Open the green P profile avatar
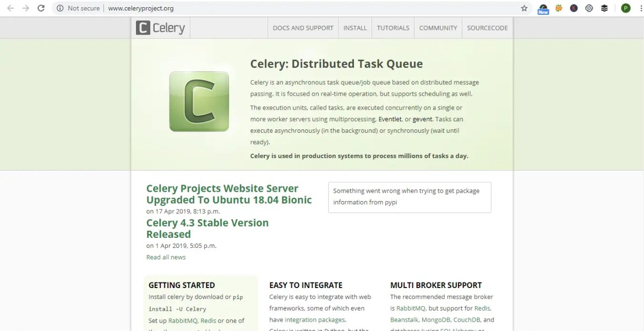Screen dimensions: 644x331 (x=625, y=8)
